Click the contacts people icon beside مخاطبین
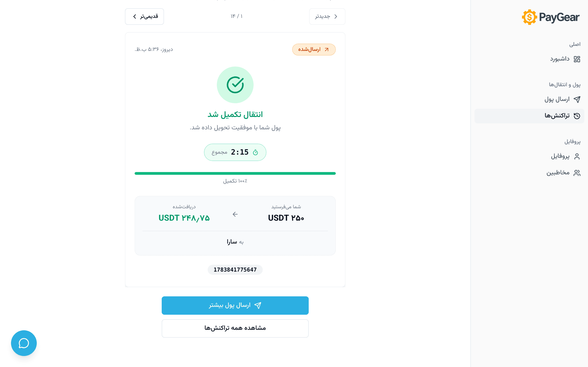Image resolution: width=588 pixels, height=367 pixels. click(577, 173)
